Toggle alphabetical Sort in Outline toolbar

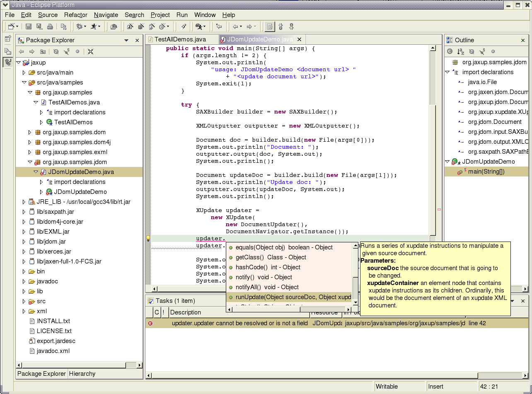pyautogui.click(x=461, y=52)
